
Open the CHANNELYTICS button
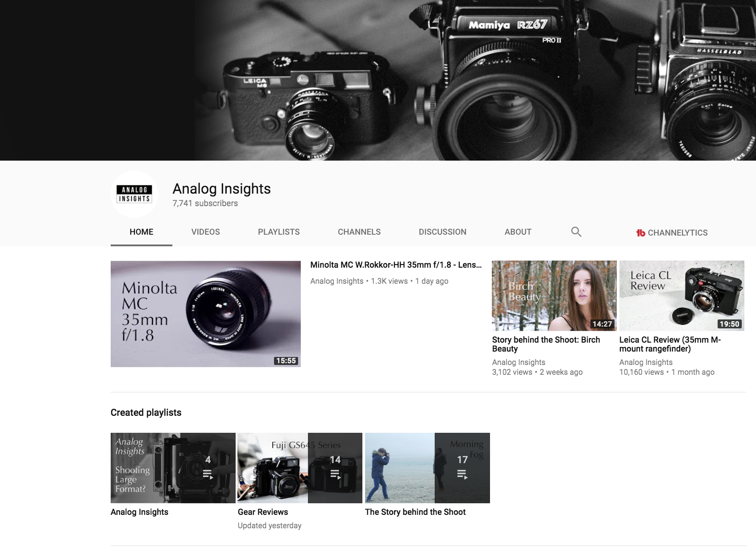point(672,232)
